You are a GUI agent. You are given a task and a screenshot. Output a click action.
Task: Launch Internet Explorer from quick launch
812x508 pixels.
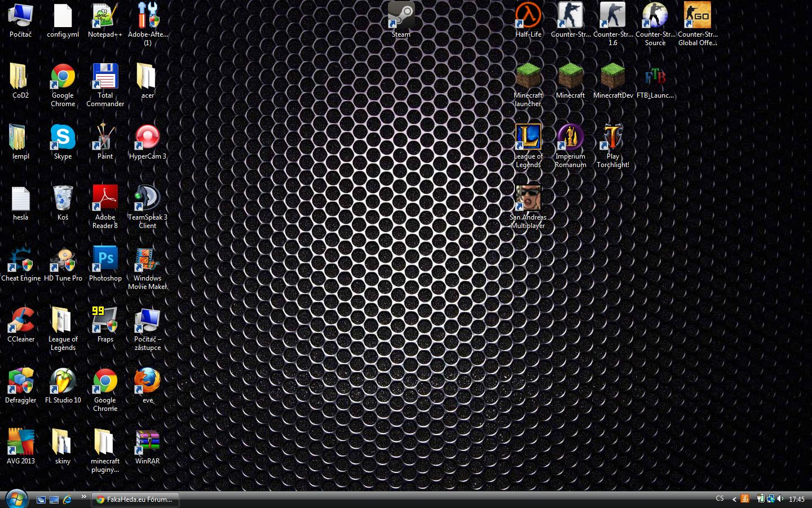pyautogui.click(x=67, y=500)
